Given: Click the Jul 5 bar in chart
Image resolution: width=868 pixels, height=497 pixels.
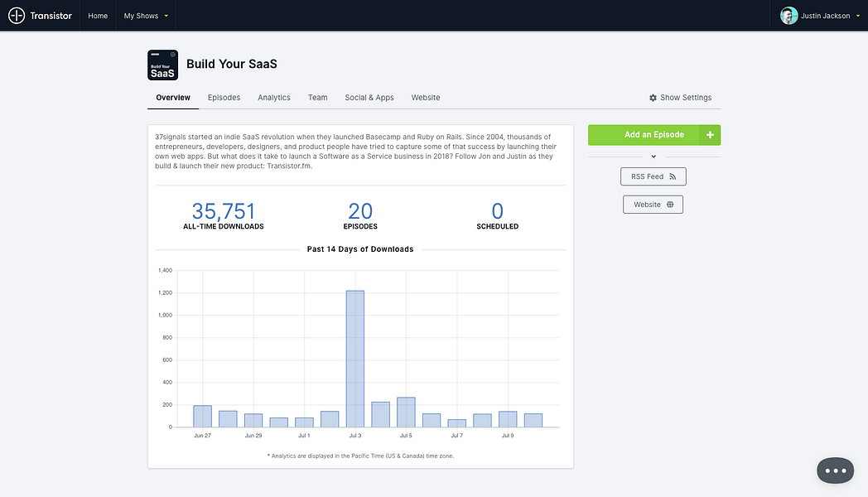Looking at the screenshot, I should point(407,413).
